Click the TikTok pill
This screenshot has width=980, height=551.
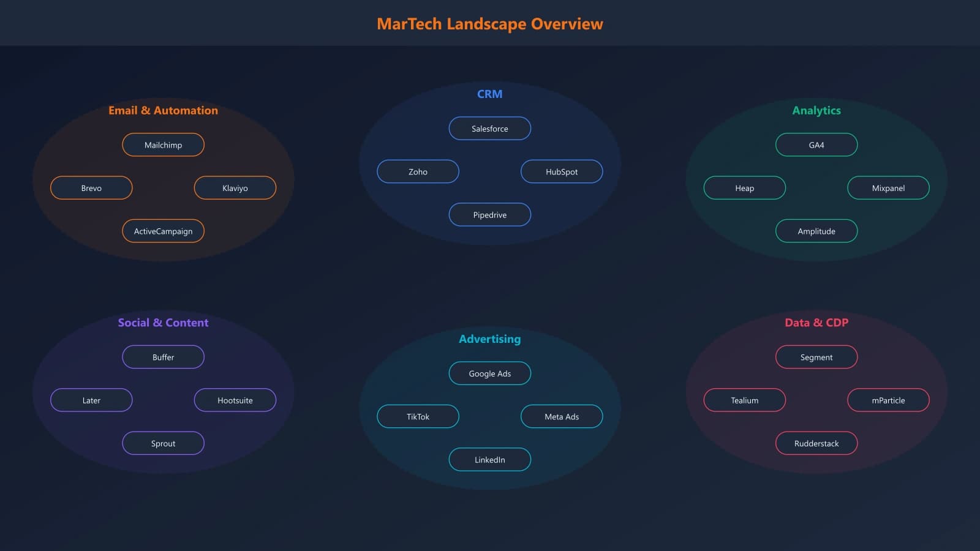pos(418,416)
